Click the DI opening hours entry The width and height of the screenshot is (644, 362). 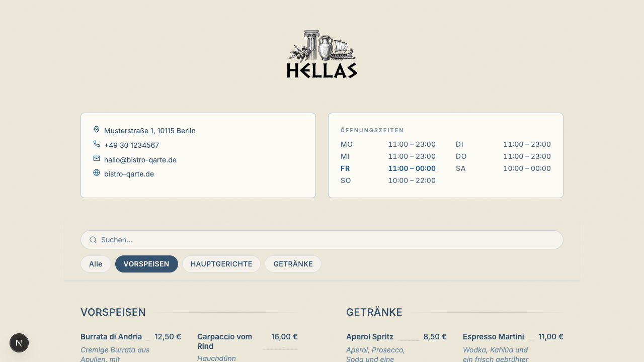coord(503,144)
